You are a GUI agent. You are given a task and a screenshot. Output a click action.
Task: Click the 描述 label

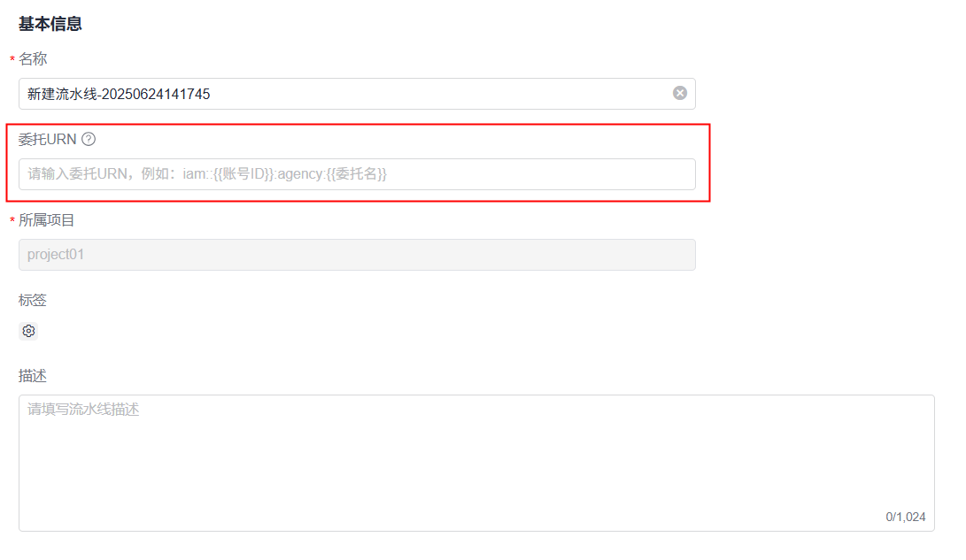[x=33, y=376]
